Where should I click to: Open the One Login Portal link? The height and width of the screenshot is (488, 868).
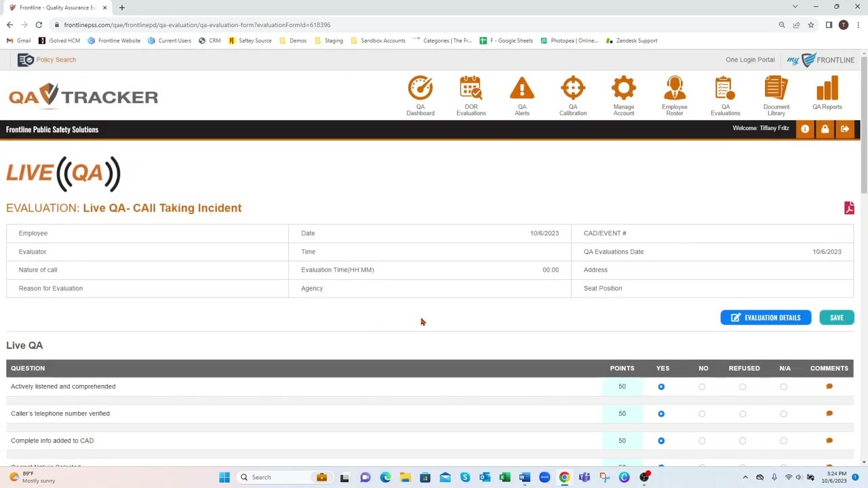tap(750, 60)
